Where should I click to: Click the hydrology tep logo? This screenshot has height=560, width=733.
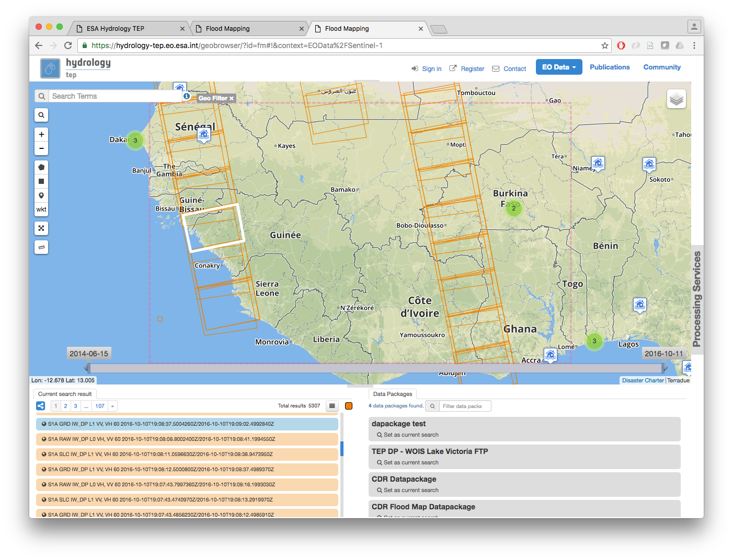pos(76,68)
